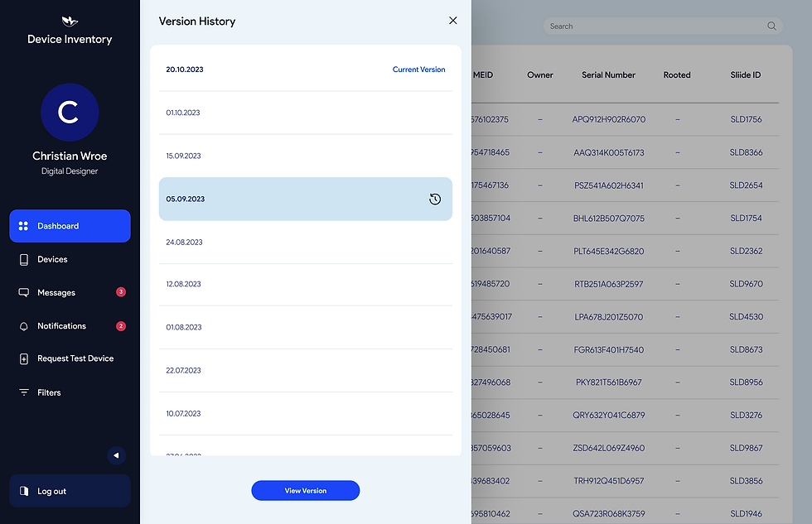Click serial number PLT645E342G6820
This screenshot has height=524, width=812.
[x=608, y=251]
